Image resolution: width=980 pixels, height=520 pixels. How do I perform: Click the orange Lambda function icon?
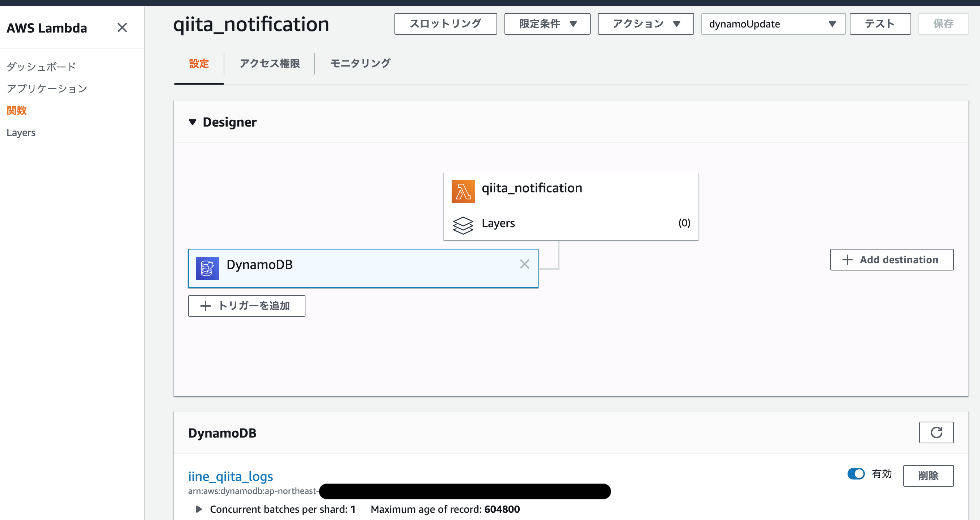pos(462,192)
